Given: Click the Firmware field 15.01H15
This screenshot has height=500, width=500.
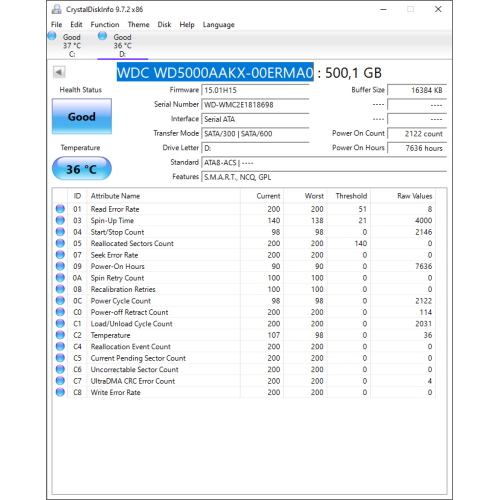Looking at the screenshot, I should pyautogui.click(x=255, y=90).
